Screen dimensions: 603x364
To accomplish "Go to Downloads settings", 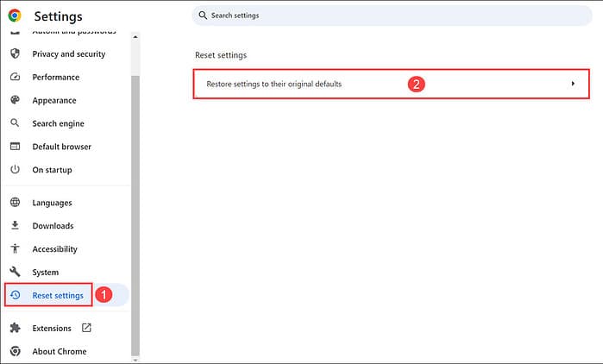I will point(53,226).
